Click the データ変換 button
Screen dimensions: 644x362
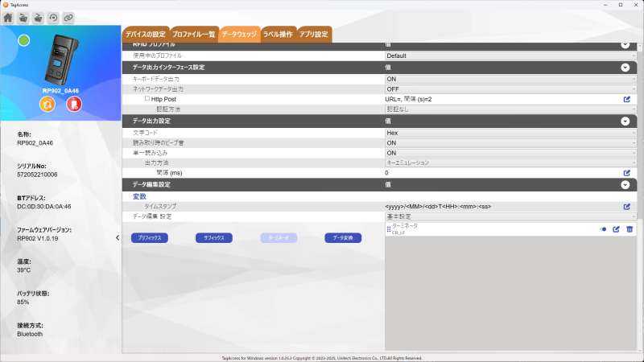343,238
